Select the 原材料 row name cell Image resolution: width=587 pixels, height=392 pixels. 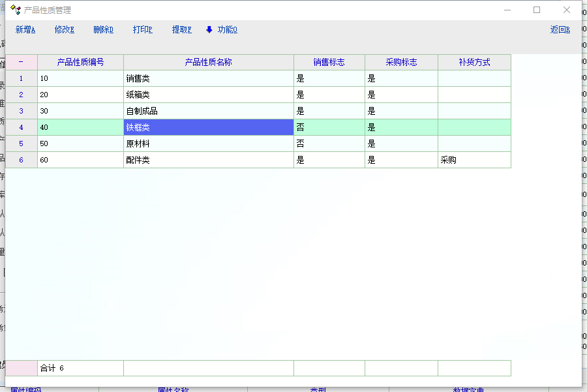(x=208, y=143)
